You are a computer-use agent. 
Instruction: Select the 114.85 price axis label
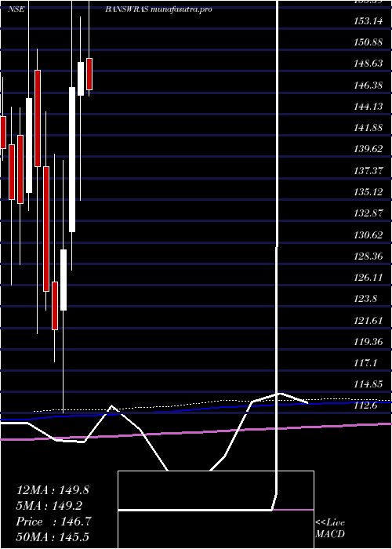(x=368, y=384)
